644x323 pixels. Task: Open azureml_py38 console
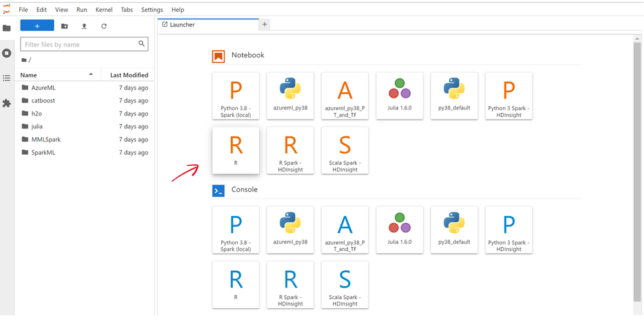pos(290,230)
